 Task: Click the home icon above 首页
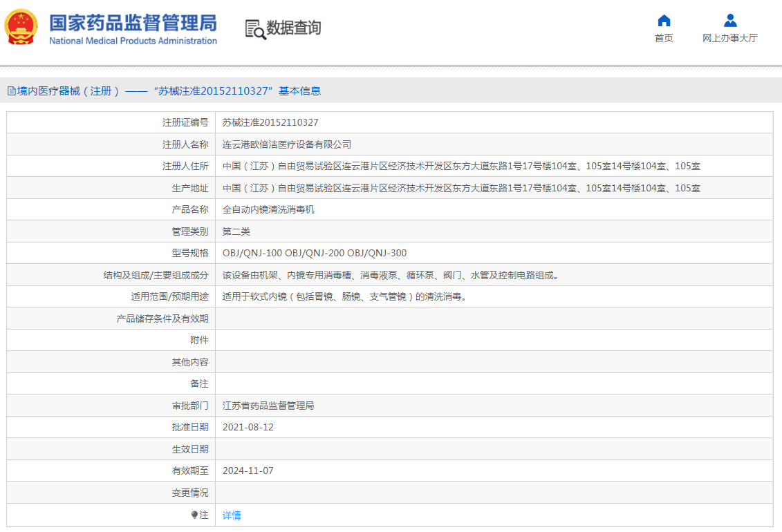tap(663, 21)
